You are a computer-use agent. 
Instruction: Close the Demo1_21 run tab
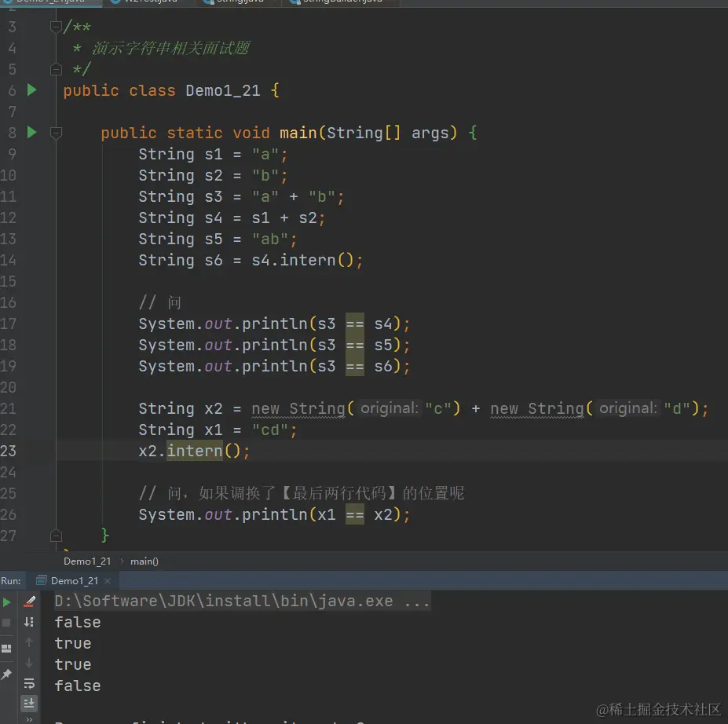(108, 580)
